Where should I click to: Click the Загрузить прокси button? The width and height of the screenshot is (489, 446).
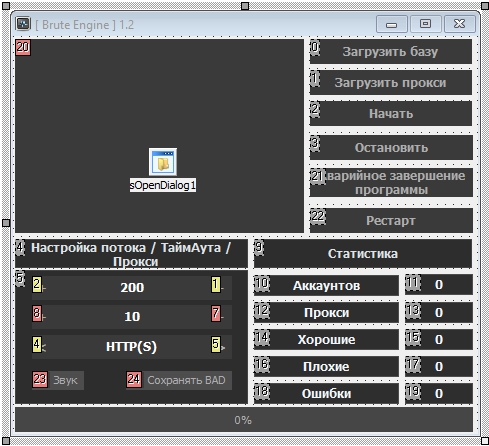tap(391, 83)
